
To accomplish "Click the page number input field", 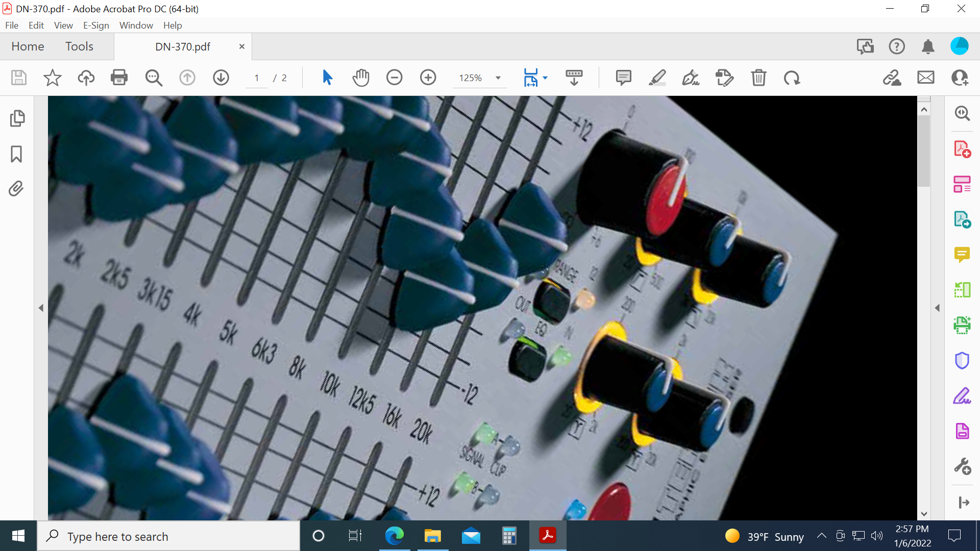I will pyautogui.click(x=257, y=78).
